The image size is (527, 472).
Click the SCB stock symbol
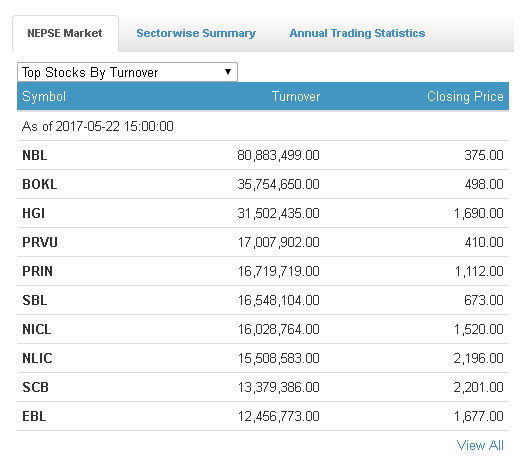35,387
